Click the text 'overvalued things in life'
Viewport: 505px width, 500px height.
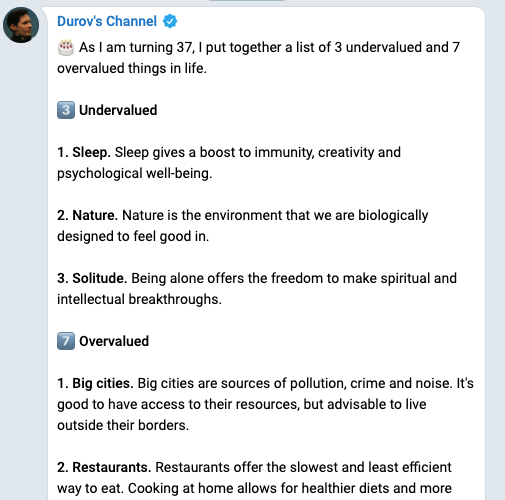(x=132, y=68)
